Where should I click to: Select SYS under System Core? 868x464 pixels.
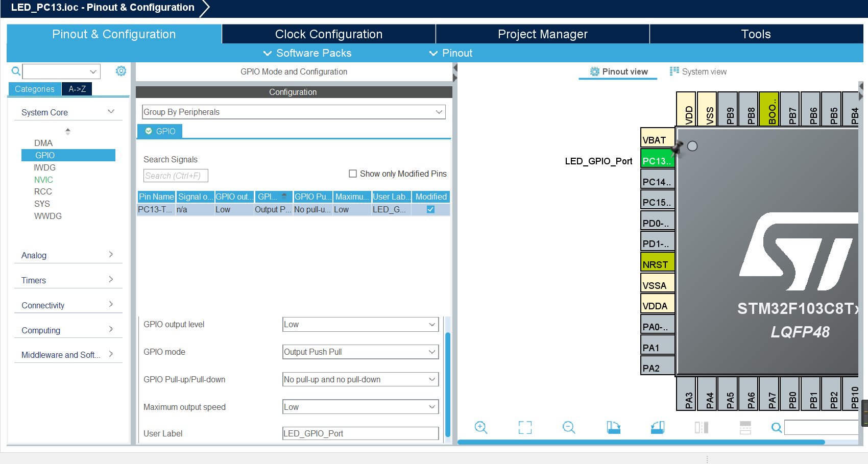point(42,204)
